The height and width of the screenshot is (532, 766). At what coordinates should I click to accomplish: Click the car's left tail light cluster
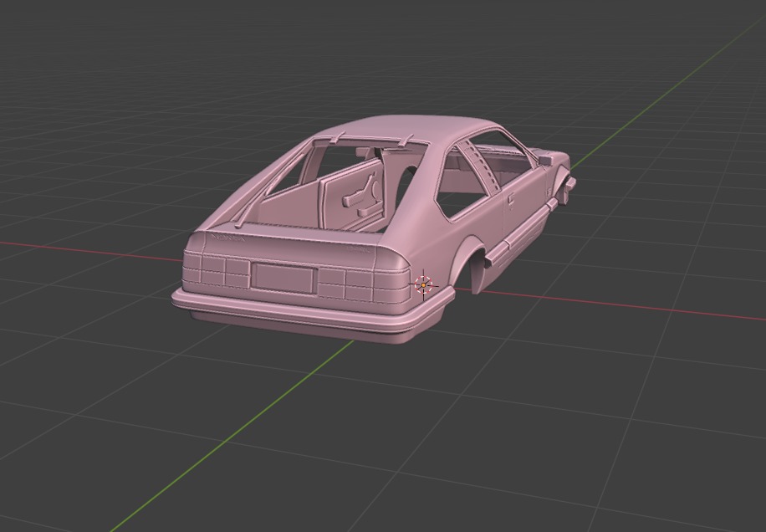point(216,269)
